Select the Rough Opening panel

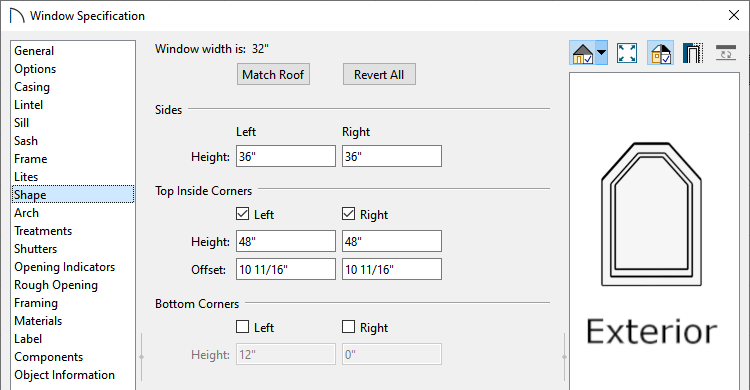pos(73,285)
